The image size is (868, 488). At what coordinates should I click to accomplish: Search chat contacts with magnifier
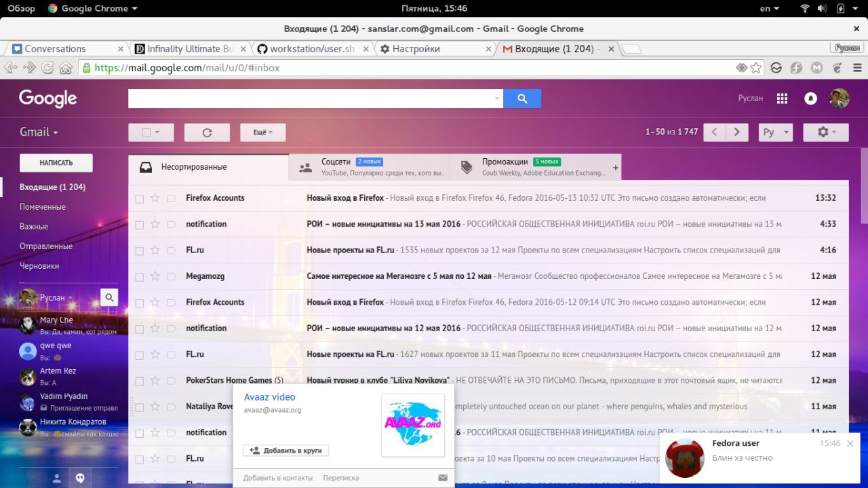point(109,297)
